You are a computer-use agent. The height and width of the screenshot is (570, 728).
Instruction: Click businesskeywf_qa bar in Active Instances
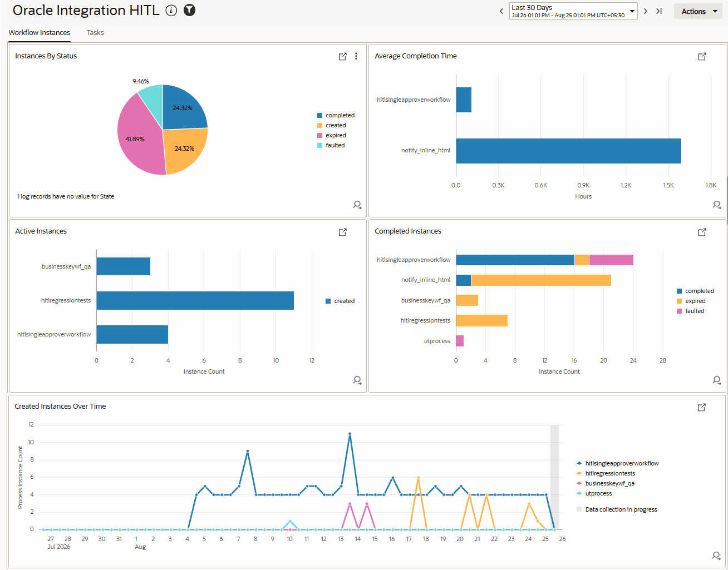pyautogui.click(x=123, y=266)
